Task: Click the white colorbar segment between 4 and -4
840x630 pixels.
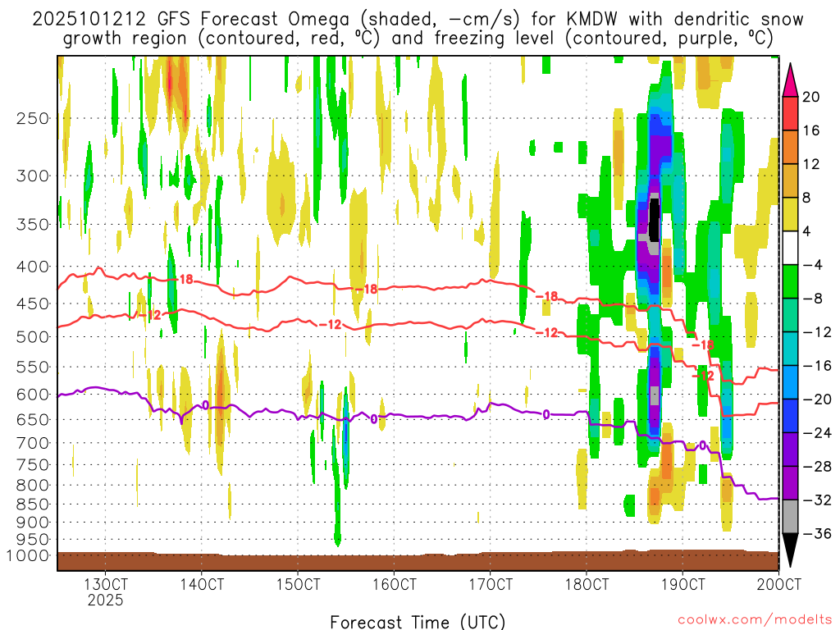Action: pyautogui.click(x=790, y=248)
